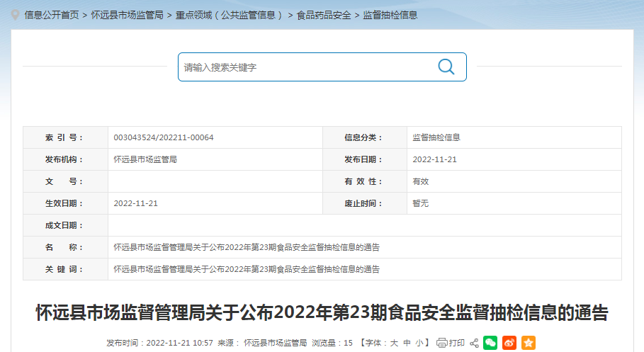Select the 关键词 row text

tap(247, 269)
